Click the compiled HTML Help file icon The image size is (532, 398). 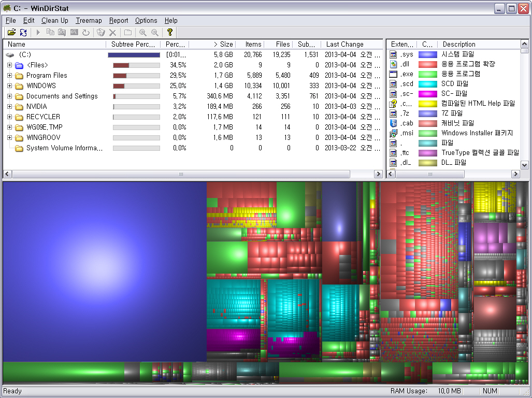(393, 104)
